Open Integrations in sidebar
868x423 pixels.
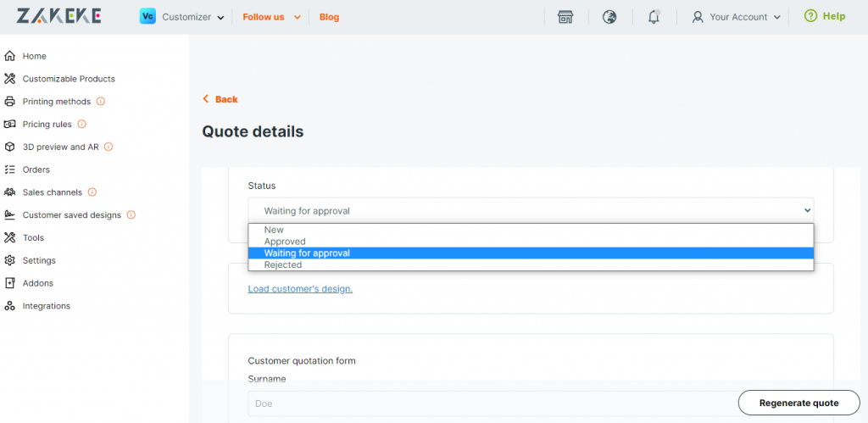click(x=47, y=306)
